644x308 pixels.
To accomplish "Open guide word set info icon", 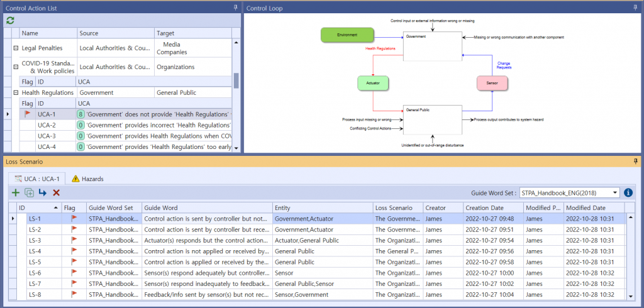I will (628, 192).
